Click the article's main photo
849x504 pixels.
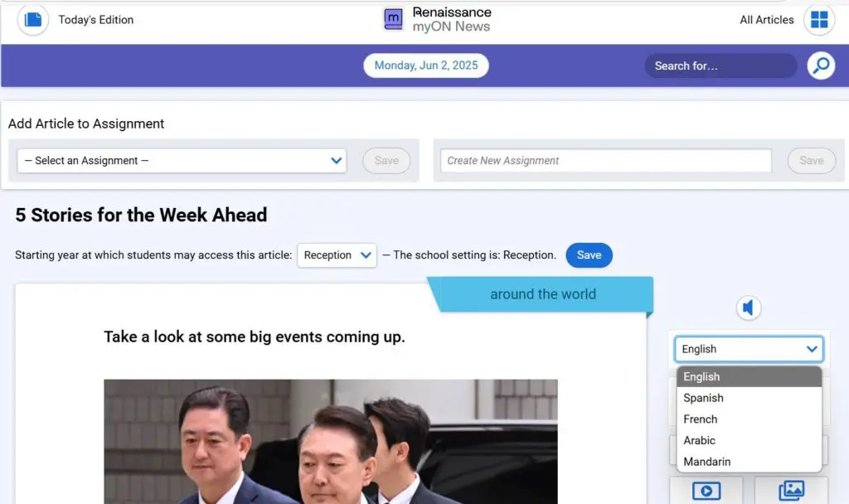pos(330,441)
